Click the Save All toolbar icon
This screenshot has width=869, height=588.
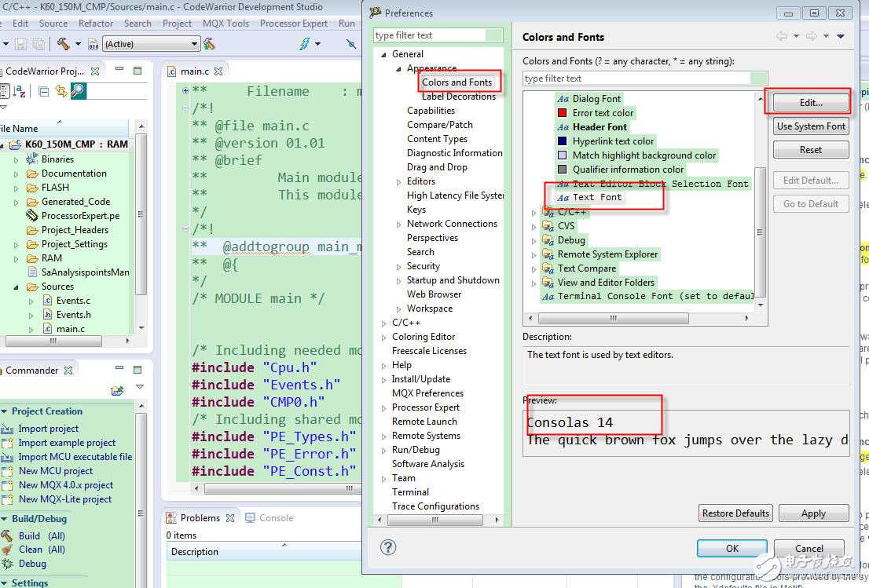point(38,44)
